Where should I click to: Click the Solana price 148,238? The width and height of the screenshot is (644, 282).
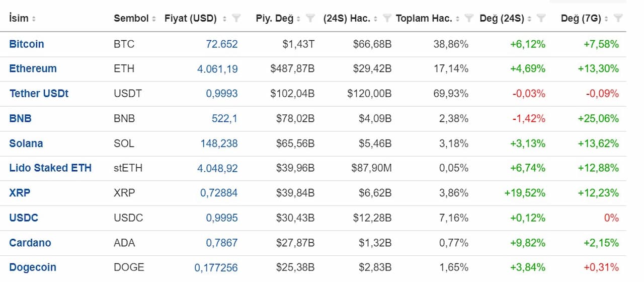tap(219, 144)
